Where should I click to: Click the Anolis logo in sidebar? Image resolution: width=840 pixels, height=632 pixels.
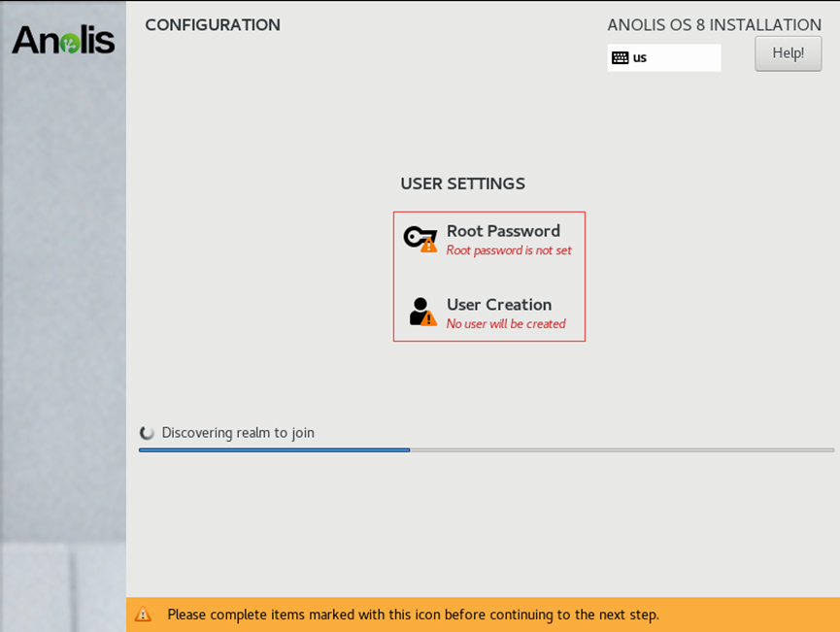(x=63, y=40)
